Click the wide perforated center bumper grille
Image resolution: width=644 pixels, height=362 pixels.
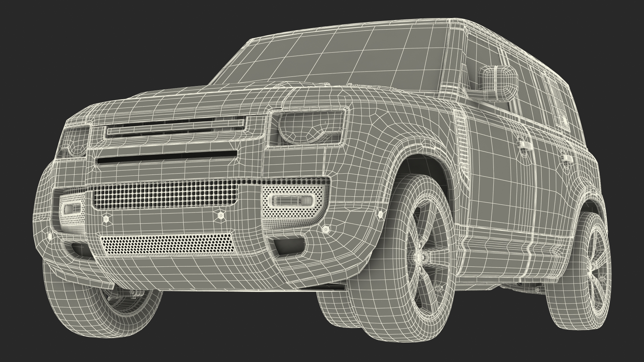pos(165,195)
